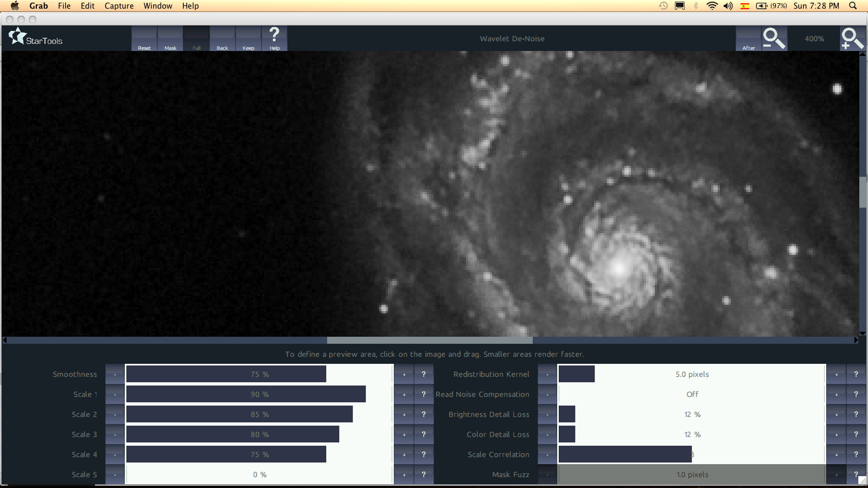The image size is (868, 488).
Task: Open the Capture menu
Action: pyautogui.click(x=119, y=6)
